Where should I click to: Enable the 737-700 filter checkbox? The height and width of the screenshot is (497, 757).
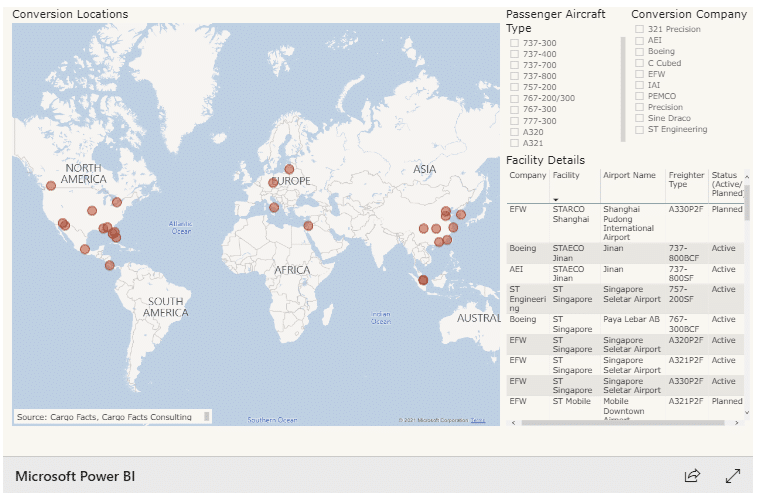click(x=514, y=65)
